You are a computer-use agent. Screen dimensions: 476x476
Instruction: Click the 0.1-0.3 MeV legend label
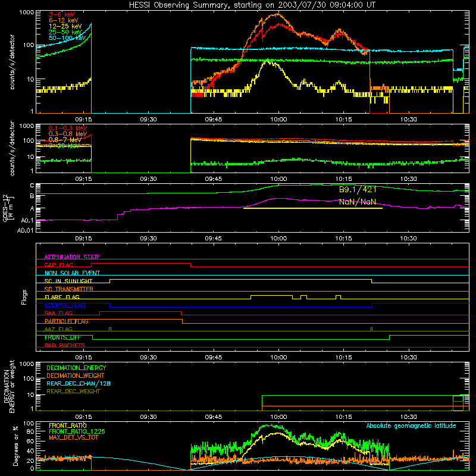(x=68, y=128)
